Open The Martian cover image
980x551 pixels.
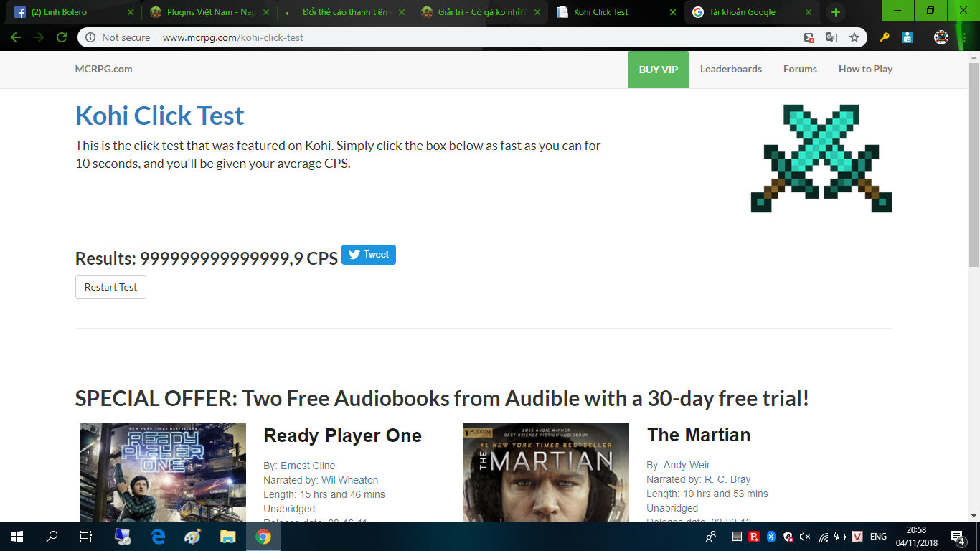546,472
